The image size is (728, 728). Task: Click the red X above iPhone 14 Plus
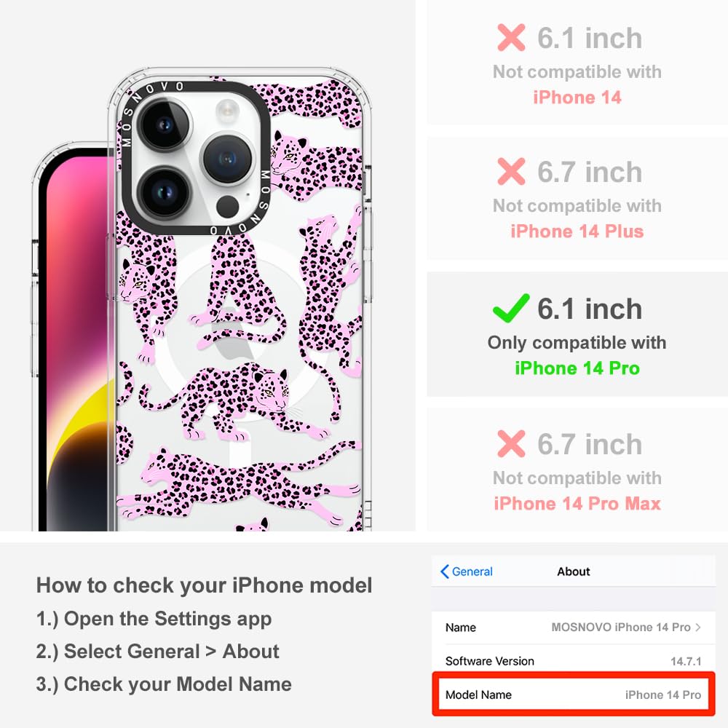511,171
